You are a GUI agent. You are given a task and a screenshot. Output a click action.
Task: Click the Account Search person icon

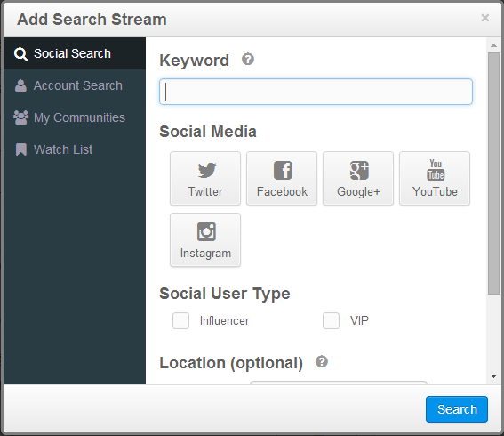(21, 85)
